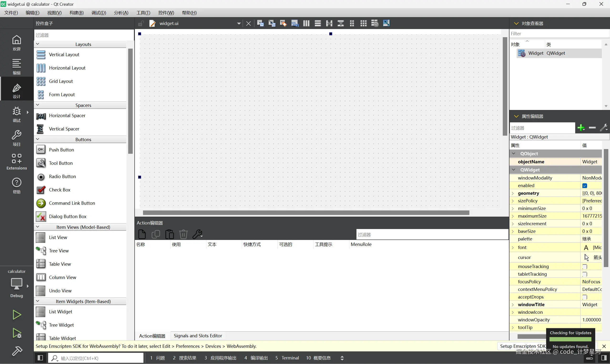Click the Lay Out Horizontally toolbar icon
The height and width of the screenshot is (364, 610).
coord(306,23)
